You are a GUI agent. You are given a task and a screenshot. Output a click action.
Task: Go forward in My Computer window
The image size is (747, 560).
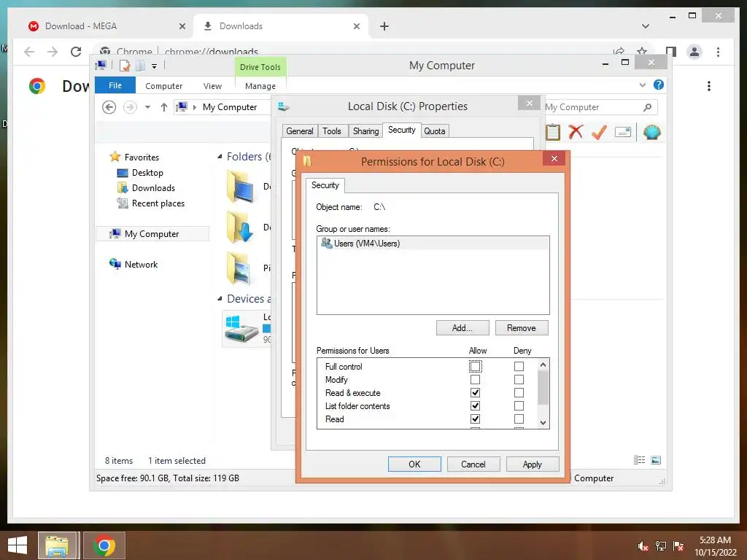point(130,107)
